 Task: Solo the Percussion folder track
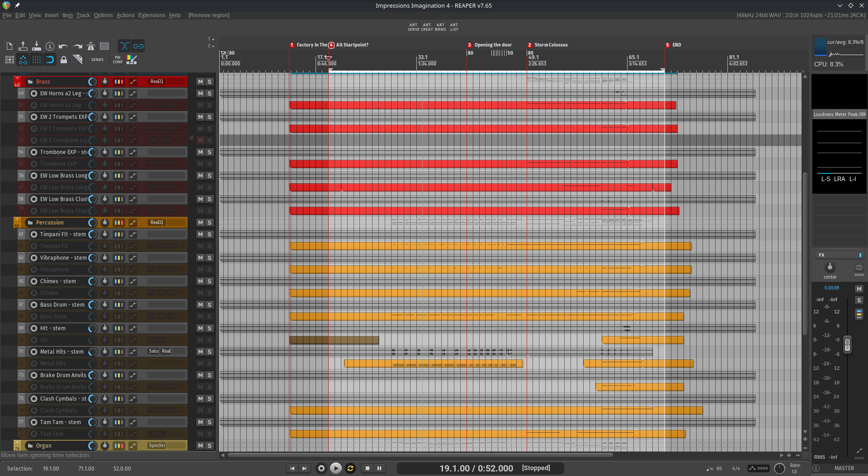pyautogui.click(x=209, y=223)
